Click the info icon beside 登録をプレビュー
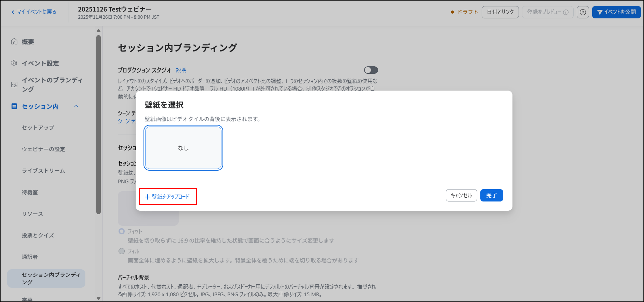 click(x=566, y=12)
